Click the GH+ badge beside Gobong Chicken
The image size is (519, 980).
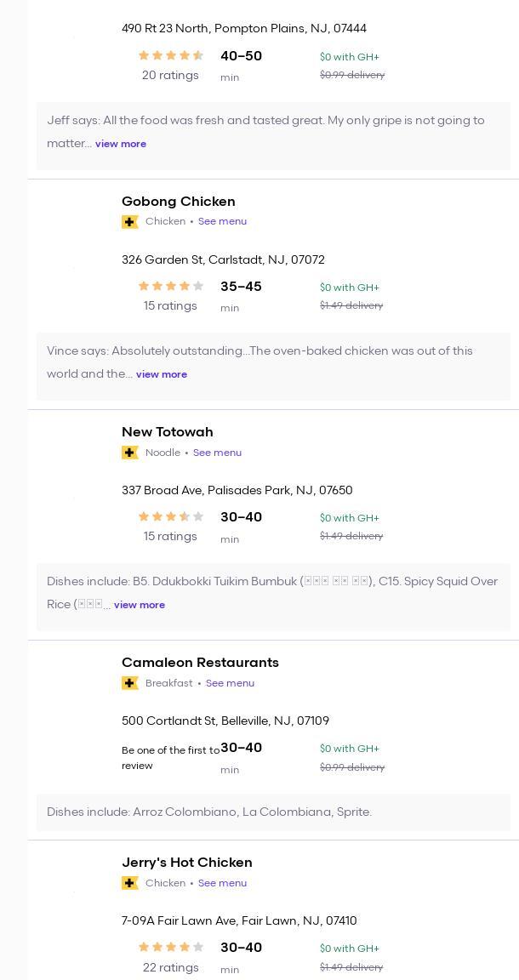pyautogui.click(x=130, y=222)
